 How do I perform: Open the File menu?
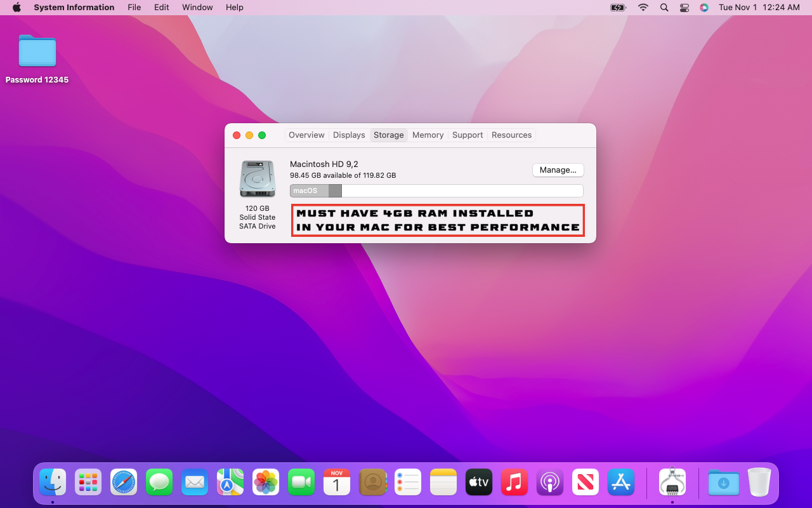[x=134, y=8]
